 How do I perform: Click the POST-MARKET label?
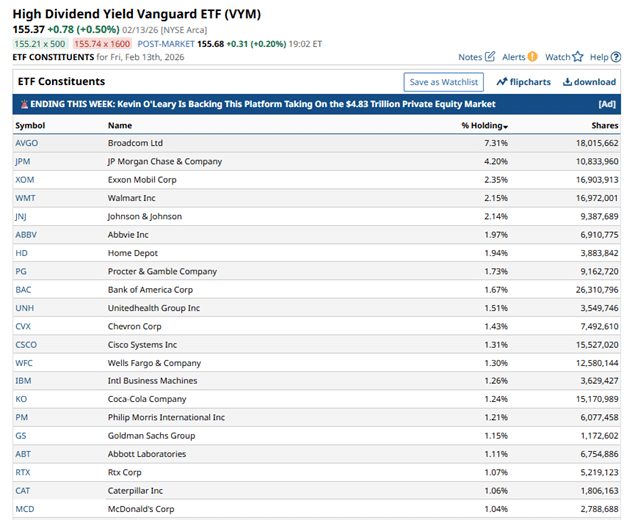click(x=166, y=44)
